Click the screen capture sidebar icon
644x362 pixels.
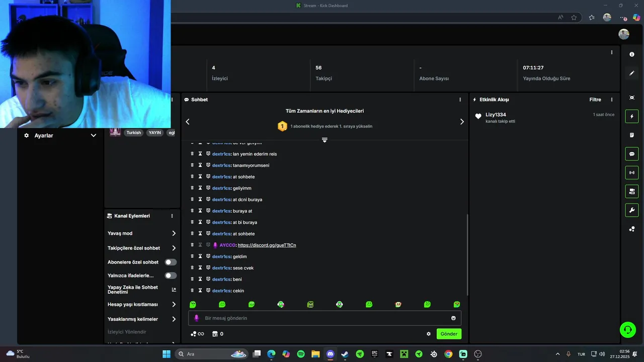coord(632,98)
